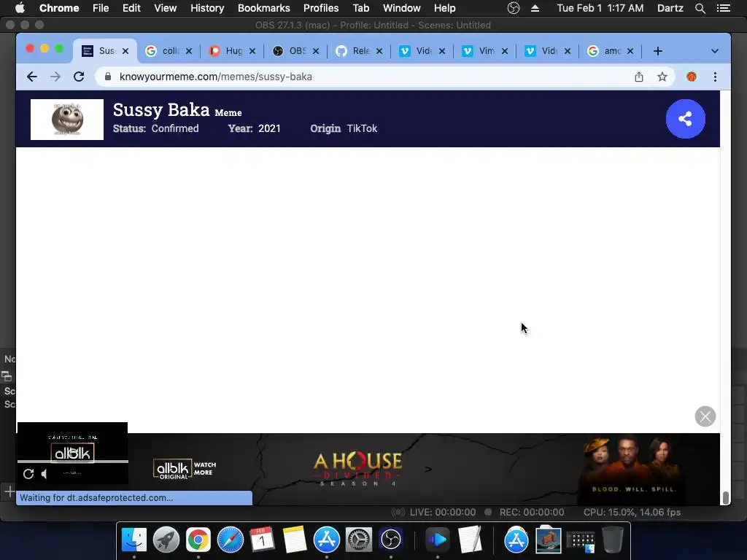Open Calendar from the Dock
Viewport: 747px width, 560px height.
pyautogui.click(x=262, y=540)
